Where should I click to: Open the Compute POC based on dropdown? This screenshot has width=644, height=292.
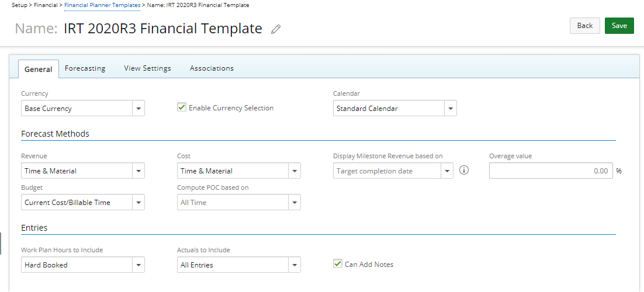(238, 202)
